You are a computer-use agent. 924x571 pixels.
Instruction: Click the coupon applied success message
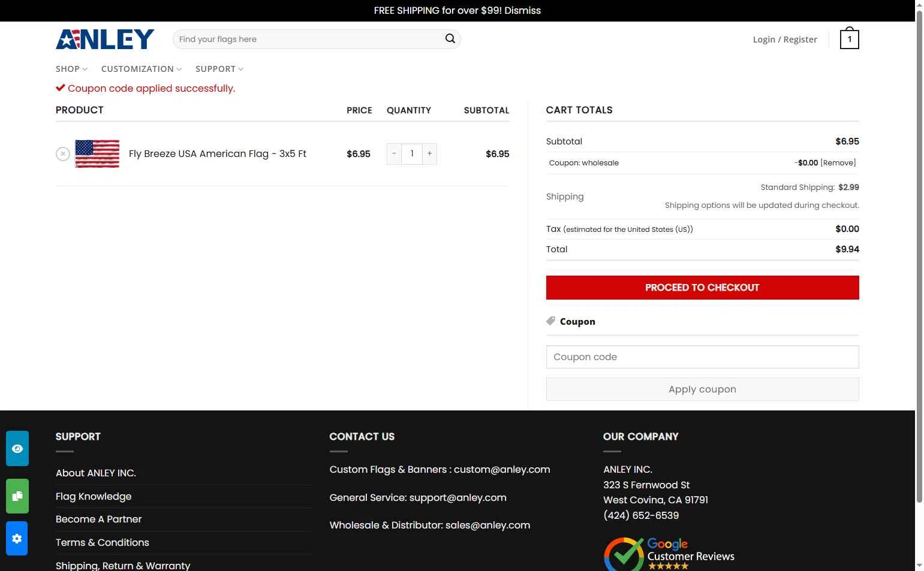tap(146, 89)
